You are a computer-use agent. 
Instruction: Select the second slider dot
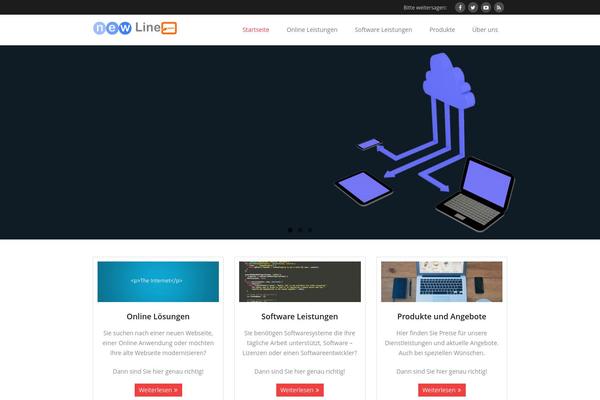coord(300,230)
